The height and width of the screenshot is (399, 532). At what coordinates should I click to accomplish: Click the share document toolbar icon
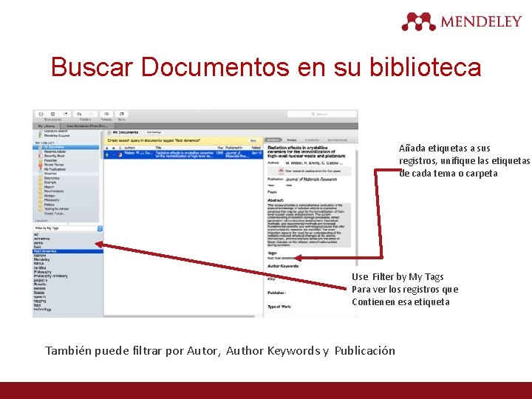click(65, 114)
